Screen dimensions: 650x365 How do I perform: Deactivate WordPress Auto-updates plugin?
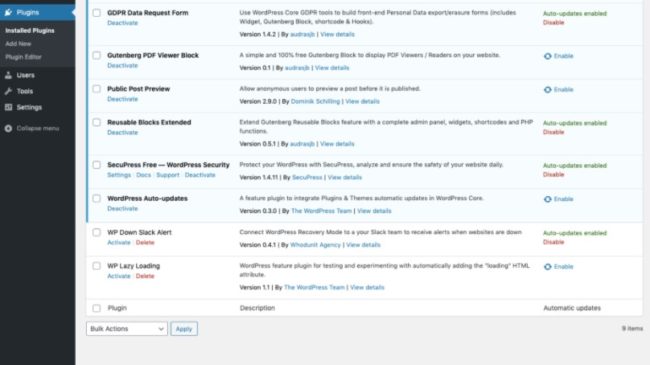[x=122, y=209]
